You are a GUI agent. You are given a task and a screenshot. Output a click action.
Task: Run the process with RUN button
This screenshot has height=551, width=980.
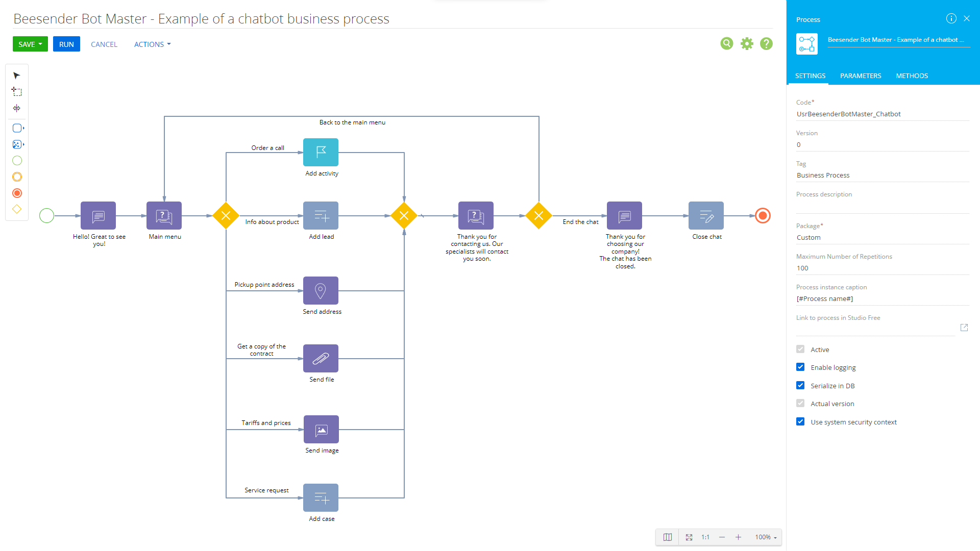[66, 44]
